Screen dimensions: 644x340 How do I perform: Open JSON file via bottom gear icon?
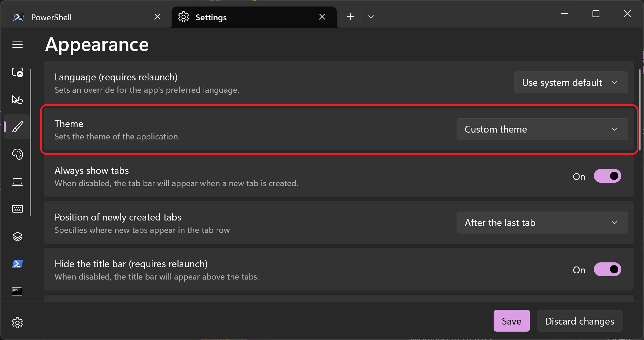(18, 322)
